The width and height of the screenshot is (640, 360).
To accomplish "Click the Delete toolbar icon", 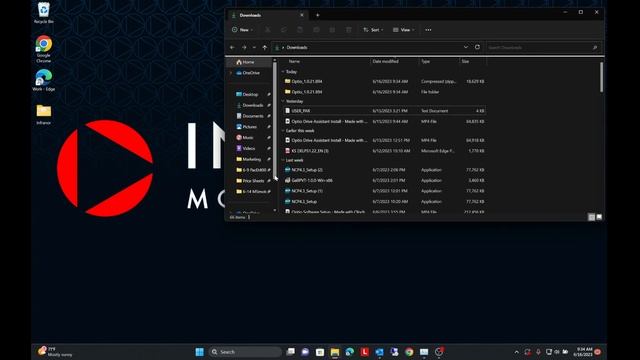I will point(349,30).
